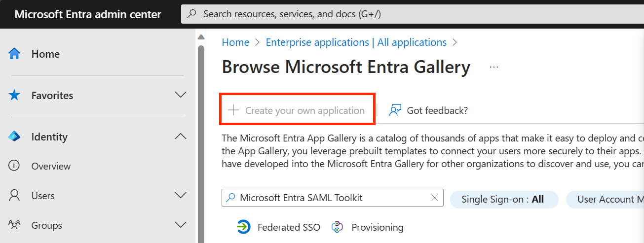644x243 pixels.
Task: Expand the Groups submenu chevron
Action: (x=181, y=225)
